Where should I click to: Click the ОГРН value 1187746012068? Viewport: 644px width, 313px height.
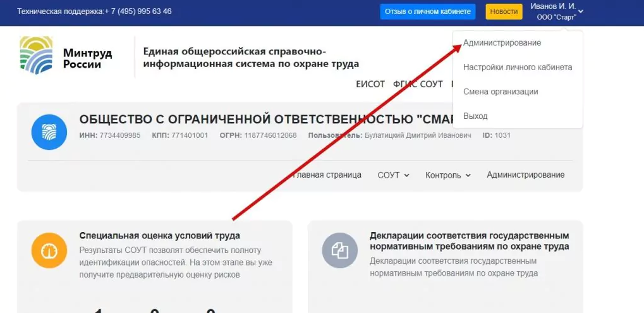pos(270,135)
